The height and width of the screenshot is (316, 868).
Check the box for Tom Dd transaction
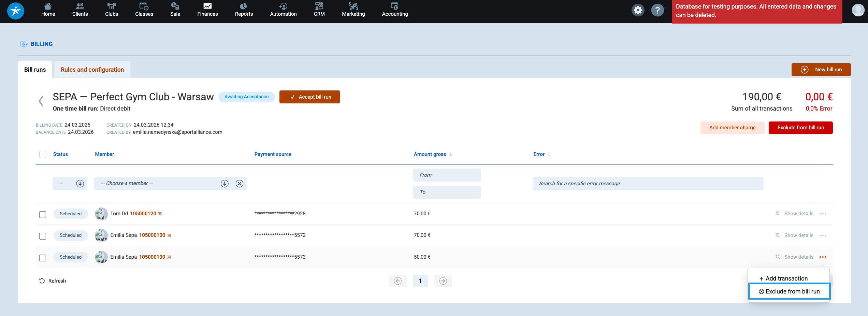click(x=43, y=214)
